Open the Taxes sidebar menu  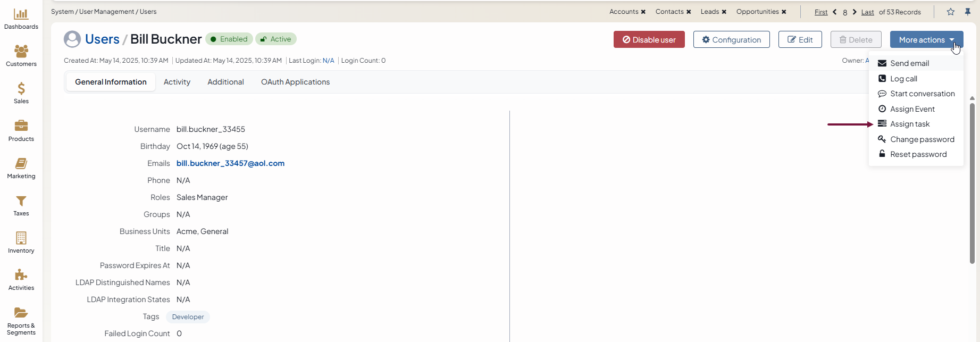click(21, 206)
